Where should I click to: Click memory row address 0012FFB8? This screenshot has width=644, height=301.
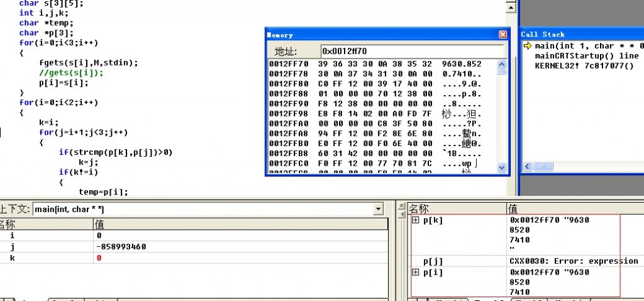click(x=289, y=154)
